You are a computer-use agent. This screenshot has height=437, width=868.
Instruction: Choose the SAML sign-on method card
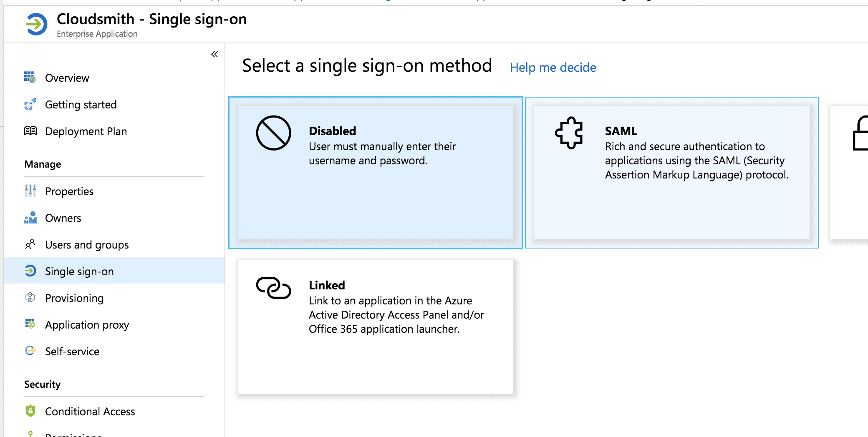click(671, 172)
